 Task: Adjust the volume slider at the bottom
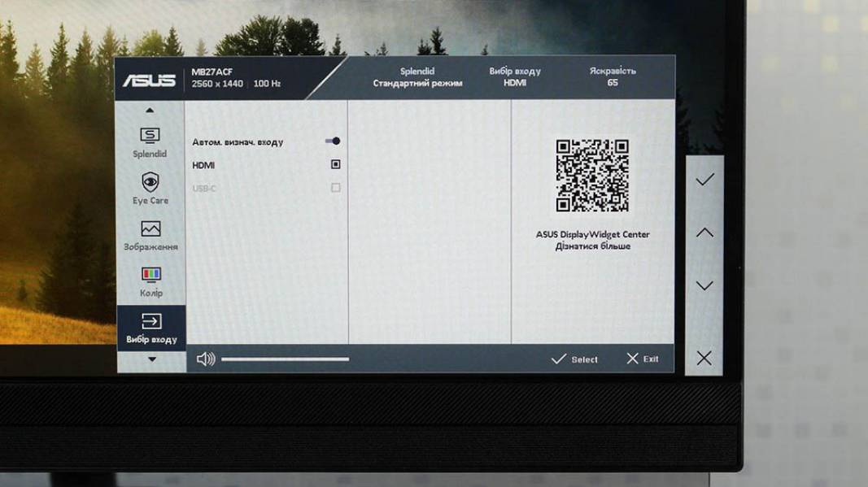(x=285, y=358)
